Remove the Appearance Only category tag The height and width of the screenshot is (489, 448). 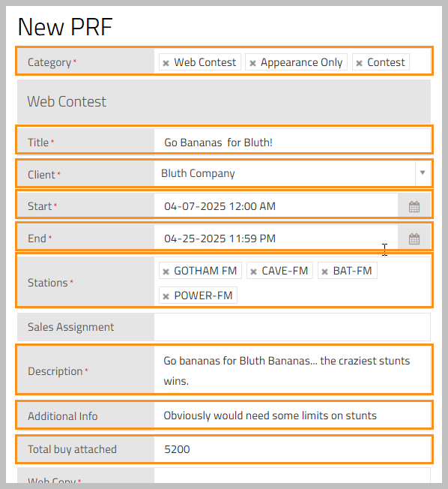(x=252, y=63)
